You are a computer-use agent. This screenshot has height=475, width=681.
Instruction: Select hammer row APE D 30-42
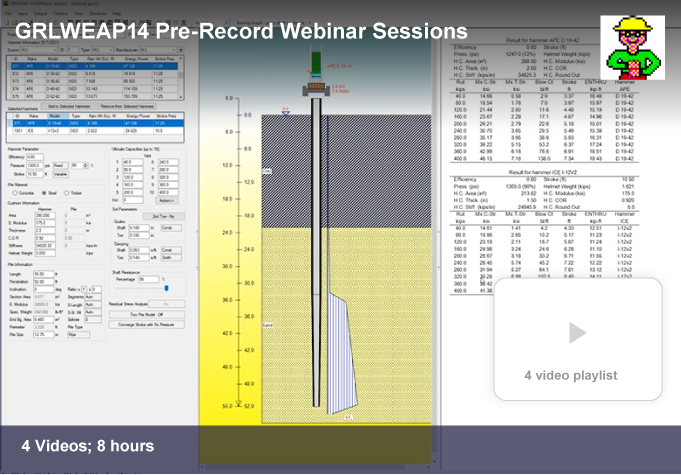(93, 73)
